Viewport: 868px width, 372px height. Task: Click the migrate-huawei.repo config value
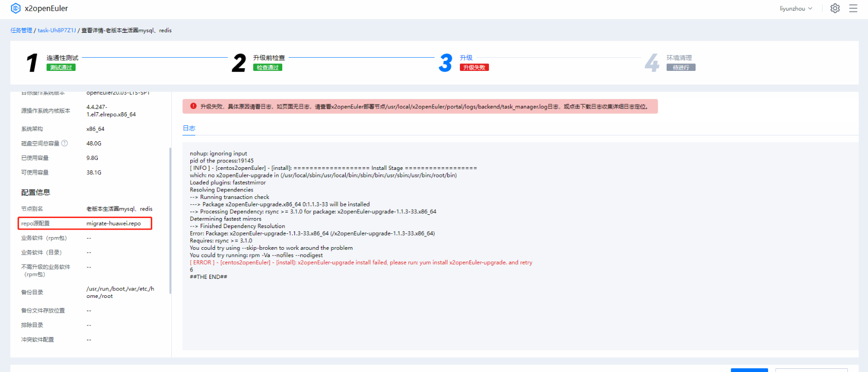(x=114, y=223)
